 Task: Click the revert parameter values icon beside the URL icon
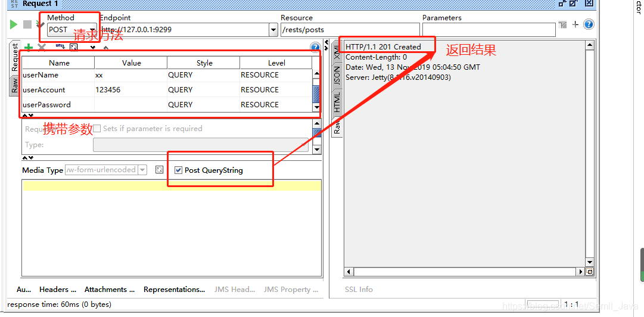click(x=73, y=48)
